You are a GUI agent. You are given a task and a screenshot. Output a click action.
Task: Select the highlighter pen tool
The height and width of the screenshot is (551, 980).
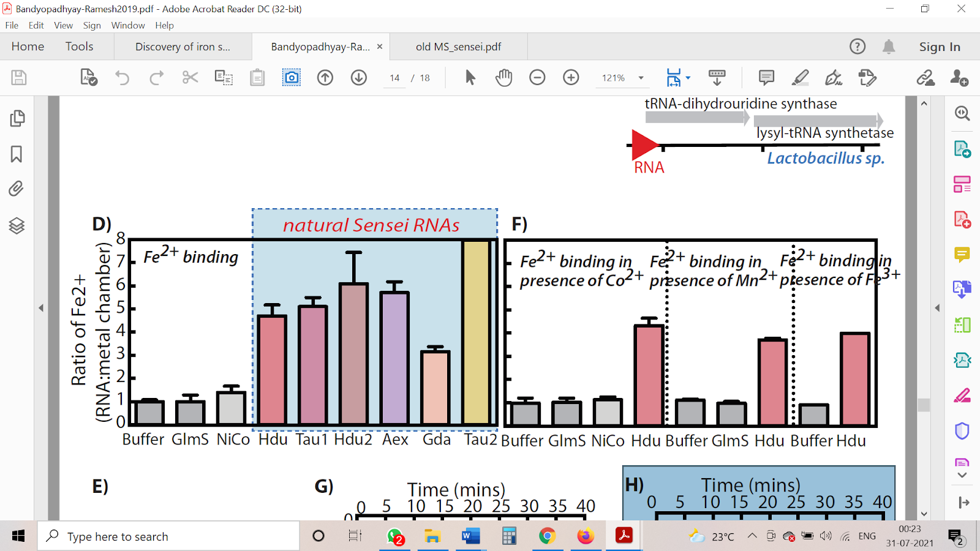800,78
